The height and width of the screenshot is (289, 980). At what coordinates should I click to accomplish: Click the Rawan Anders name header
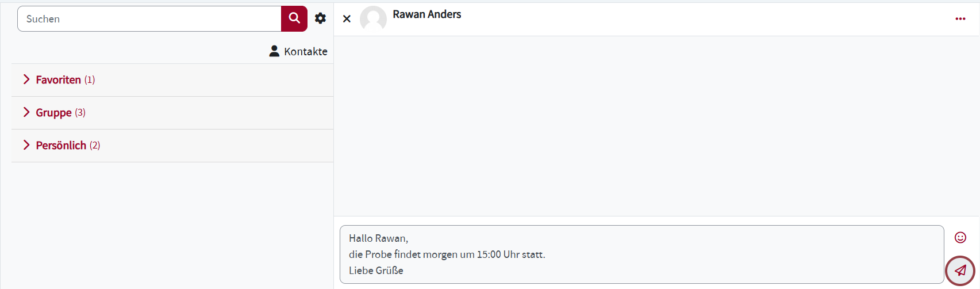click(426, 14)
